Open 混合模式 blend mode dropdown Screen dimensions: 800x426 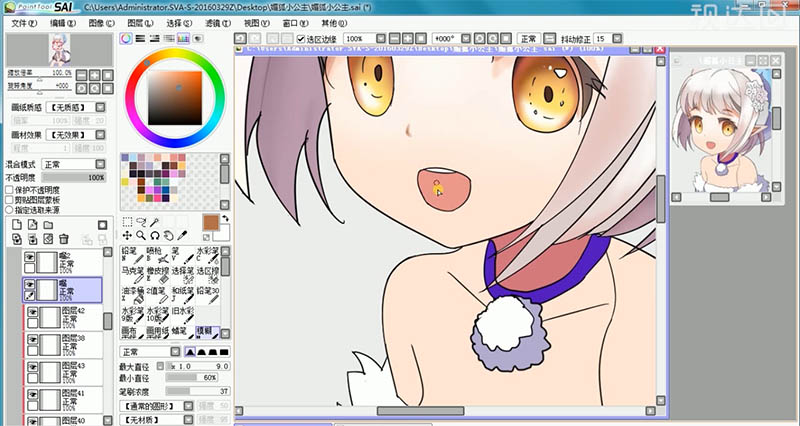click(x=101, y=164)
